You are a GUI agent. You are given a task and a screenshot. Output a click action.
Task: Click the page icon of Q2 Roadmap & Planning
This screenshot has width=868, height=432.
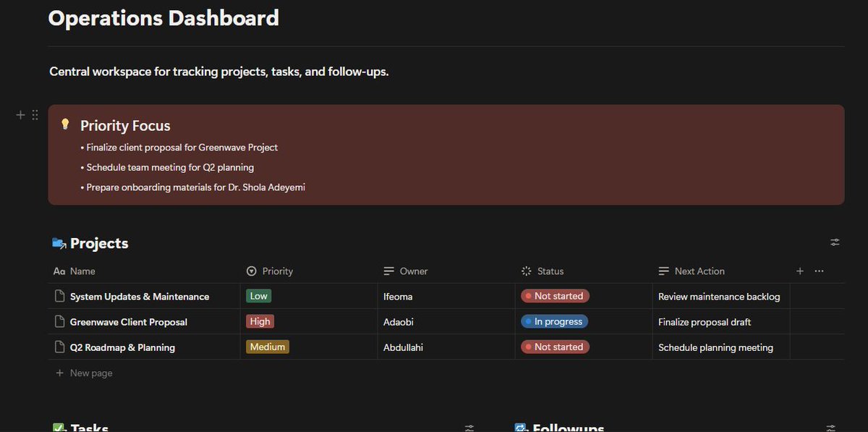click(x=60, y=347)
